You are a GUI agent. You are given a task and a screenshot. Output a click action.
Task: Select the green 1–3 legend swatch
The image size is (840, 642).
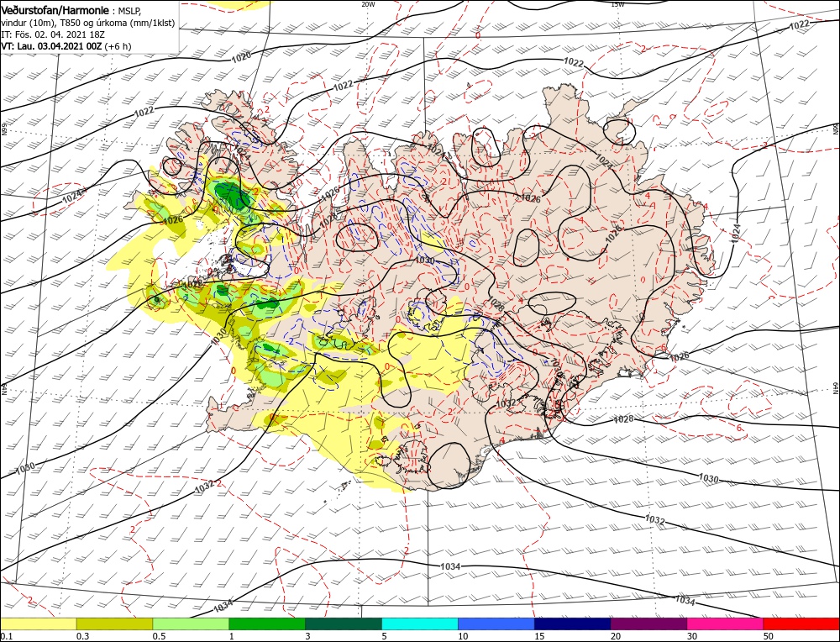pyautogui.click(x=267, y=624)
